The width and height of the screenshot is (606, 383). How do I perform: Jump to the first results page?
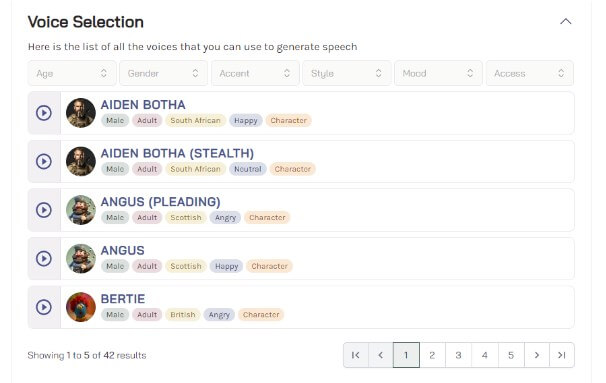(356, 355)
